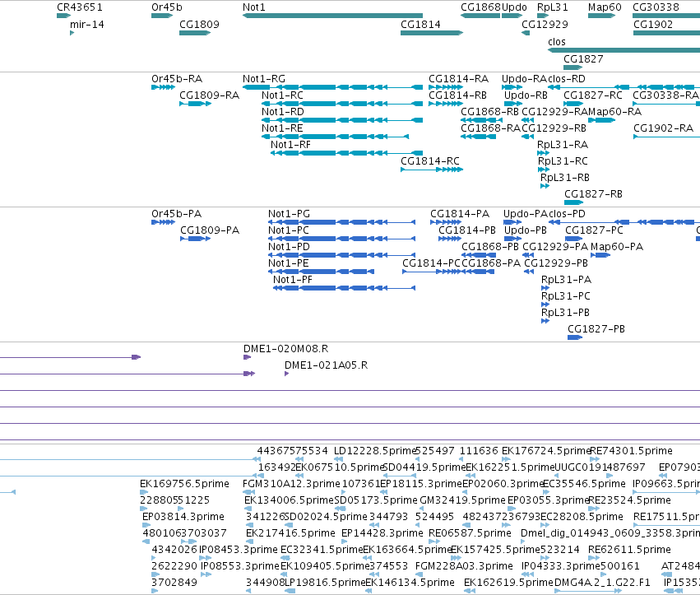The width and height of the screenshot is (700, 595).
Task: Click the Not1-PF protein label
Action: [293, 280]
